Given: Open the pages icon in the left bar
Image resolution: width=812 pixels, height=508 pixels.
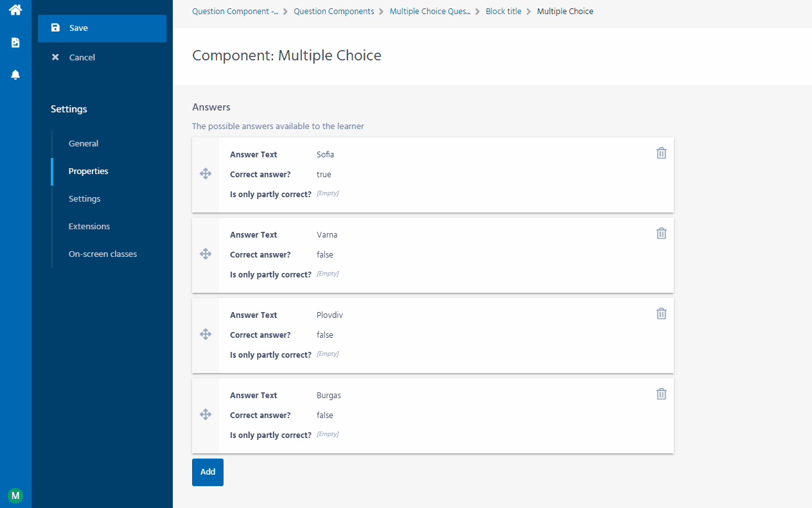Looking at the screenshot, I should point(15,42).
